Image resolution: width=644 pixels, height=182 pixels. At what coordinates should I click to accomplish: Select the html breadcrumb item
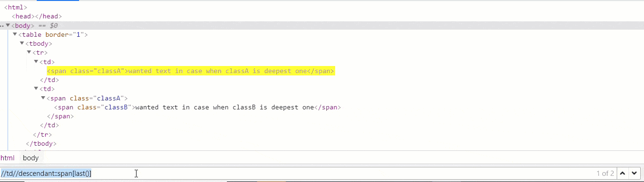(7, 158)
